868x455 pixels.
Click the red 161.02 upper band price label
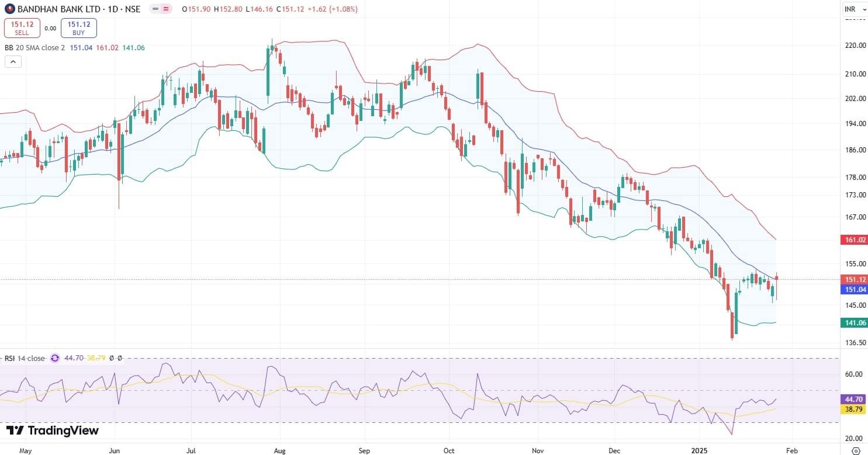coord(853,239)
